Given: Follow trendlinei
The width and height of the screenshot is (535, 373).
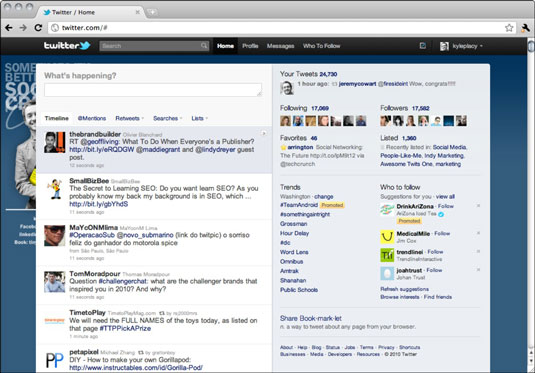Looking at the screenshot, I should 435,252.
